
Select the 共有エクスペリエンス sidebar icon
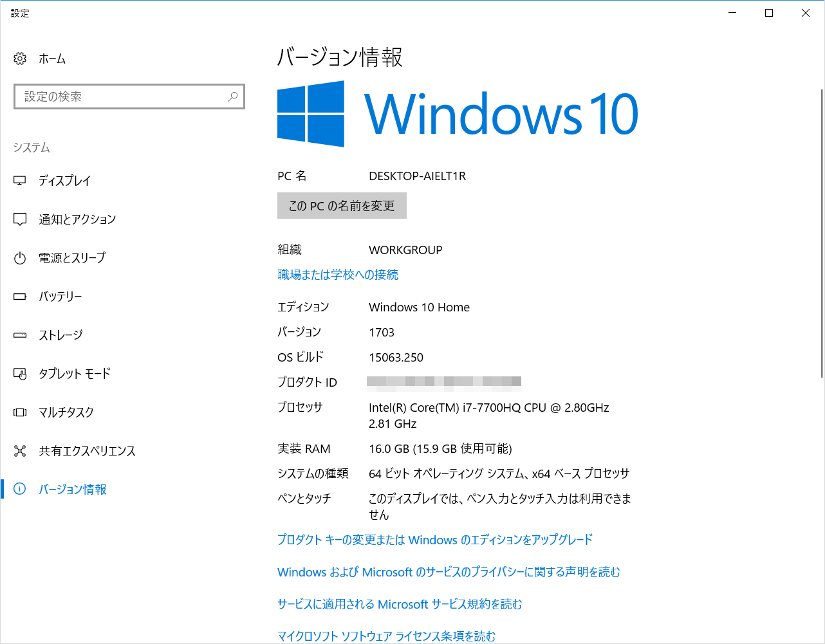(19, 451)
